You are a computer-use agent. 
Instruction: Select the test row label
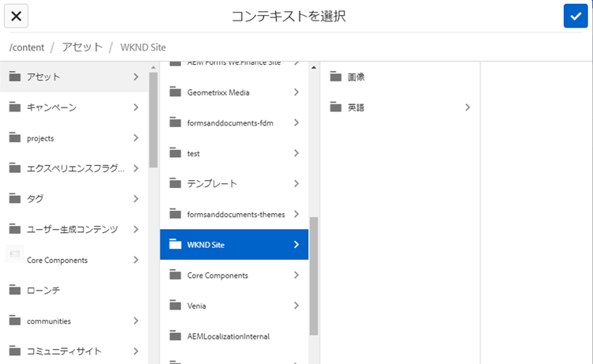pos(193,154)
